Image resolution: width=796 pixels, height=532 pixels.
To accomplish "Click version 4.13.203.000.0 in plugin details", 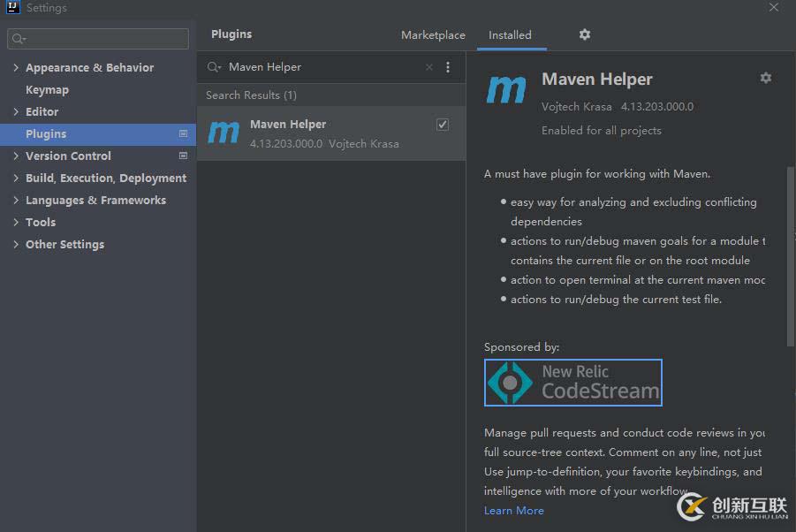I will (657, 107).
